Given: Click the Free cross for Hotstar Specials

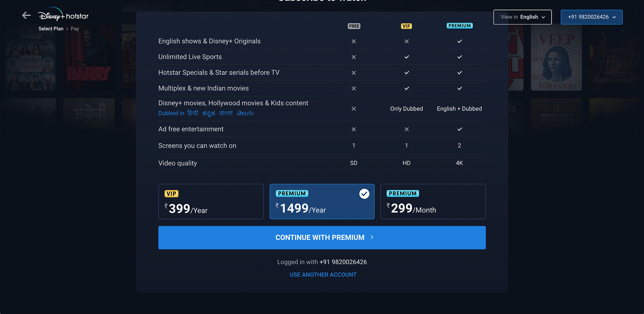Looking at the screenshot, I should [x=354, y=73].
